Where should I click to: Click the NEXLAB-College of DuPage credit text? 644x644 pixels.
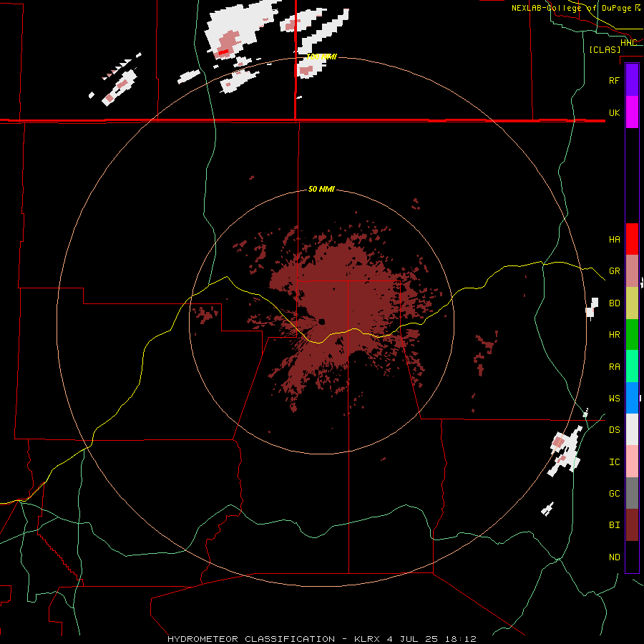(x=572, y=8)
